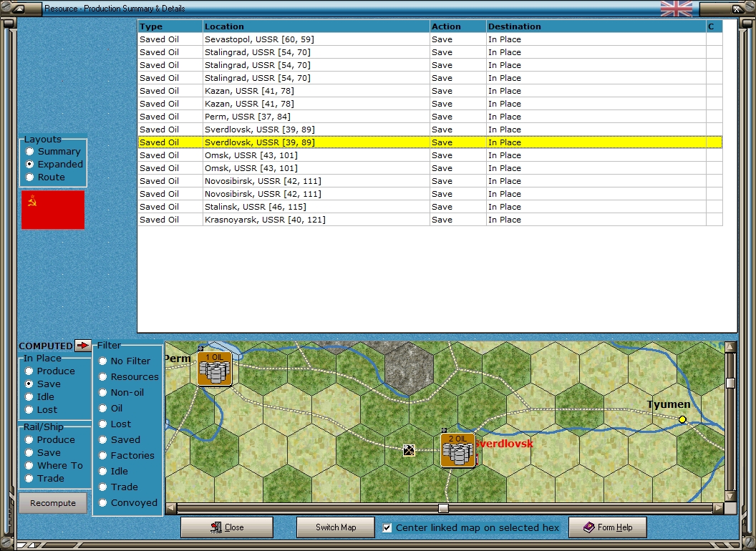Click the map horizontal scrollbar thumb
Image resolution: width=756 pixels, height=551 pixels.
(444, 508)
